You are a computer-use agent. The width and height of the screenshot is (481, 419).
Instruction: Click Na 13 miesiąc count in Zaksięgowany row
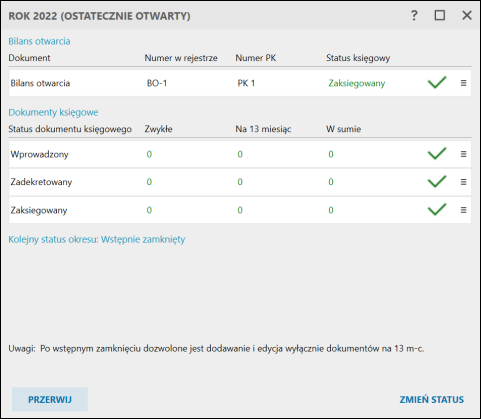pyautogui.click(x=240, y=210)
